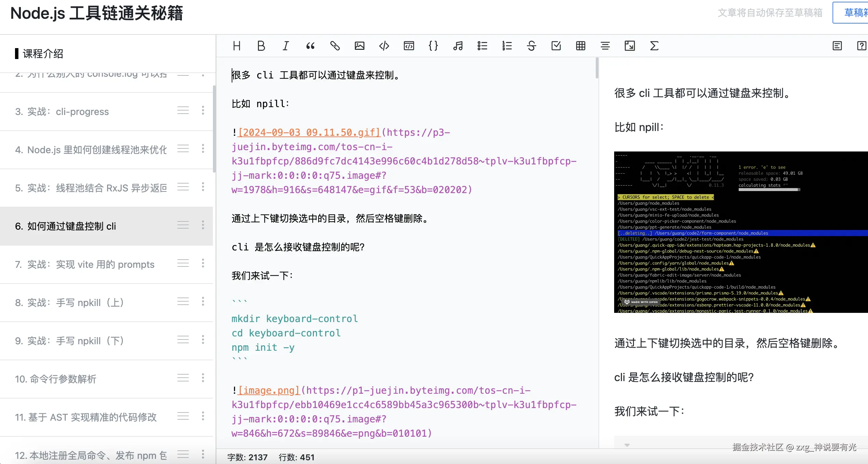Click the strikethrough formatting icon
Image resolution: width=868 pixels, height=464 pixels.
click(x=531, y=46)
